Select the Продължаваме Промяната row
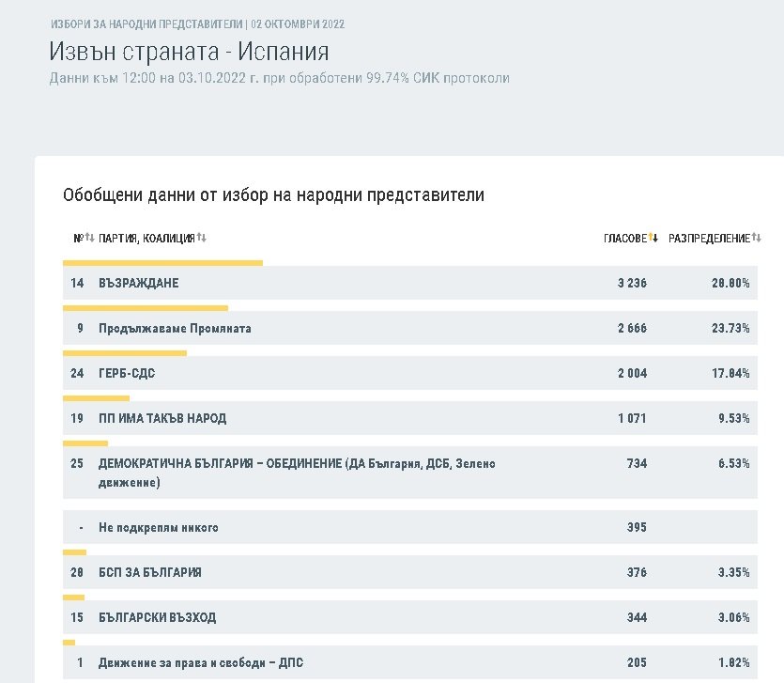This screenshot has width=784, height=683. [x=175, y=328]
